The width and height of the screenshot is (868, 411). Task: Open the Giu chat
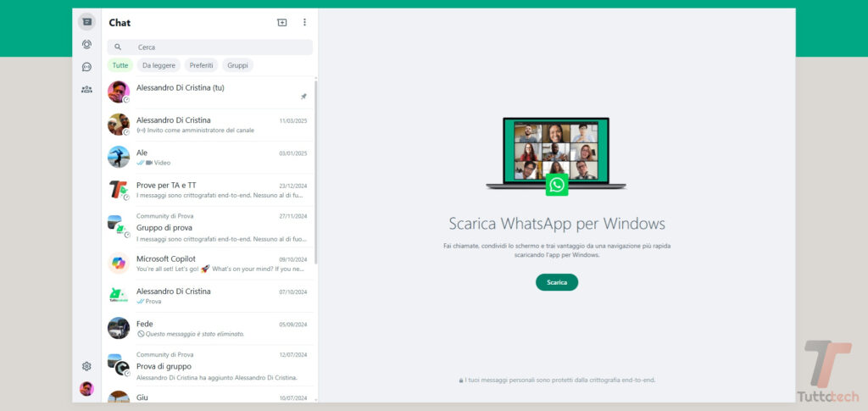[x=208, y=394]
